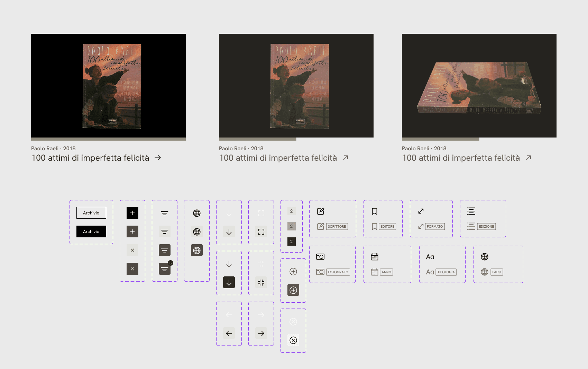Click the bookmark icon above EDITORE

coord(375,211)
